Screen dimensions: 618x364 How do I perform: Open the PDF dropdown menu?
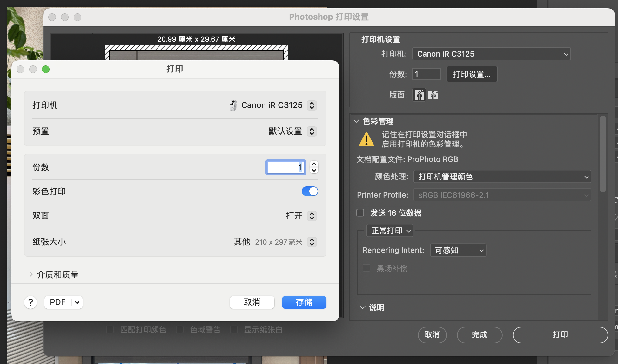point(77,302)
